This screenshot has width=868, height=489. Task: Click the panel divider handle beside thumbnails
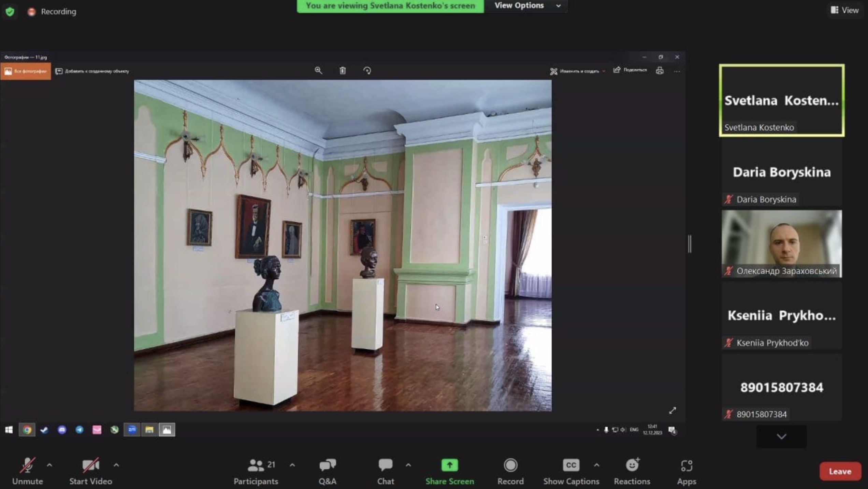point(690,244)
